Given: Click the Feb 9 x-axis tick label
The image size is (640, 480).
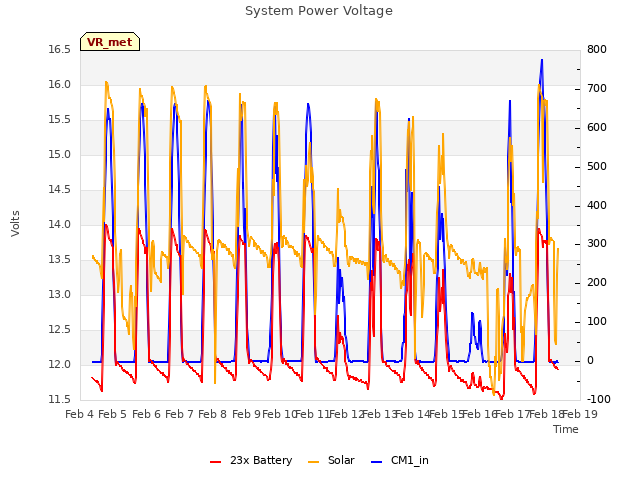Looking at the screenshot, I should tap(246, 414).
